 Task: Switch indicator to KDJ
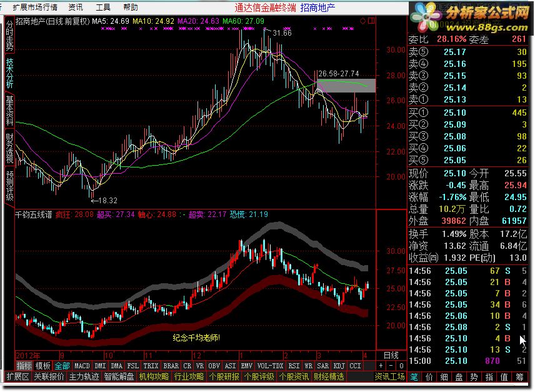pos(339,366)
